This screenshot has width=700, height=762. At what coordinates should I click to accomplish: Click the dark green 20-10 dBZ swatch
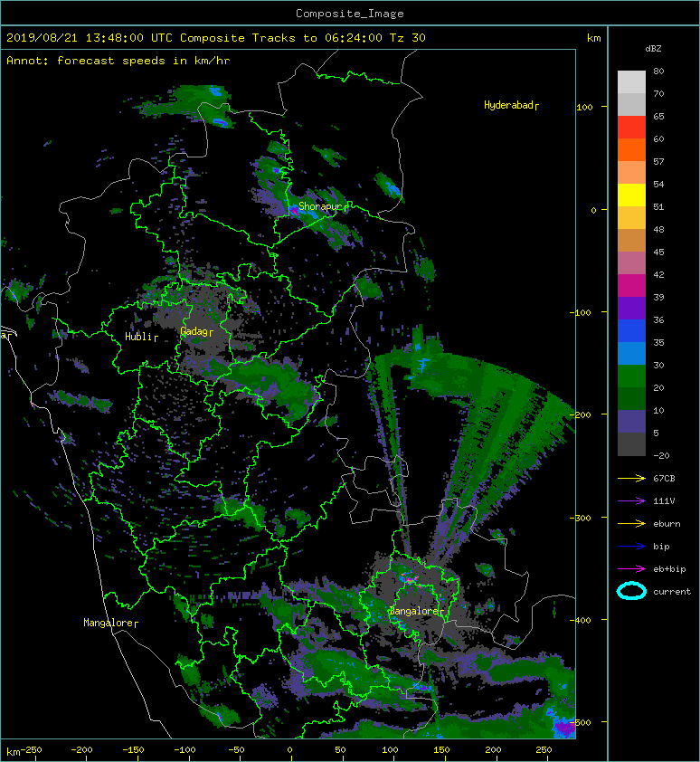coord(631,399)
